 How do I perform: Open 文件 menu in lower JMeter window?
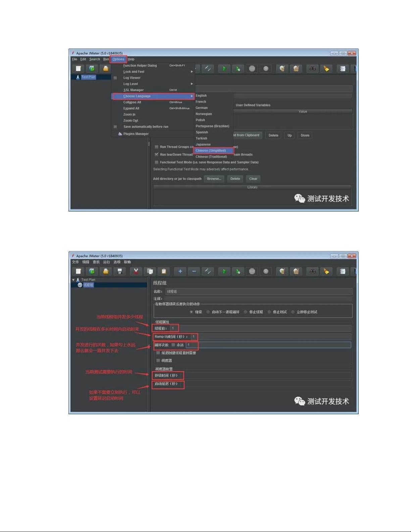[75, 262]
